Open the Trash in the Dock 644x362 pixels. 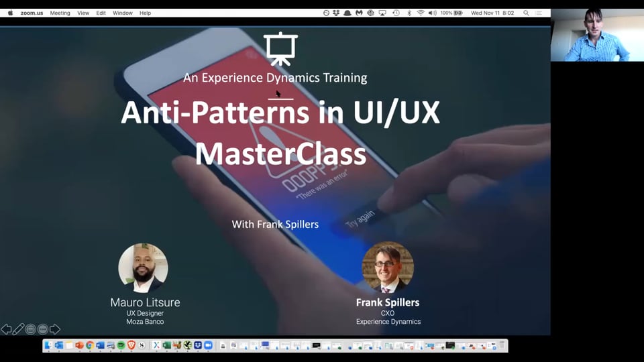[502, 345]
